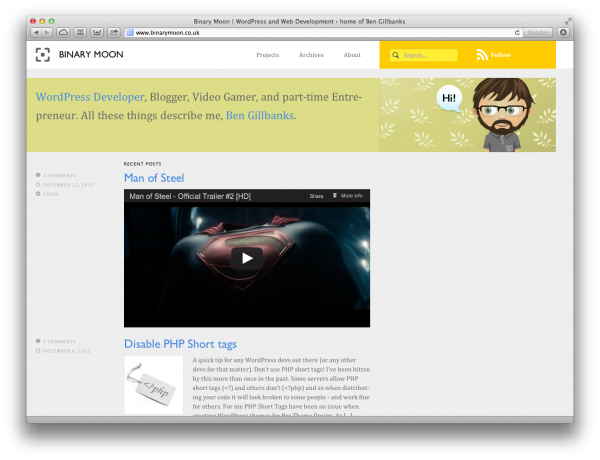Open the Video category link
This screenshot has width=600, height=460.
(x=51, y=194)
